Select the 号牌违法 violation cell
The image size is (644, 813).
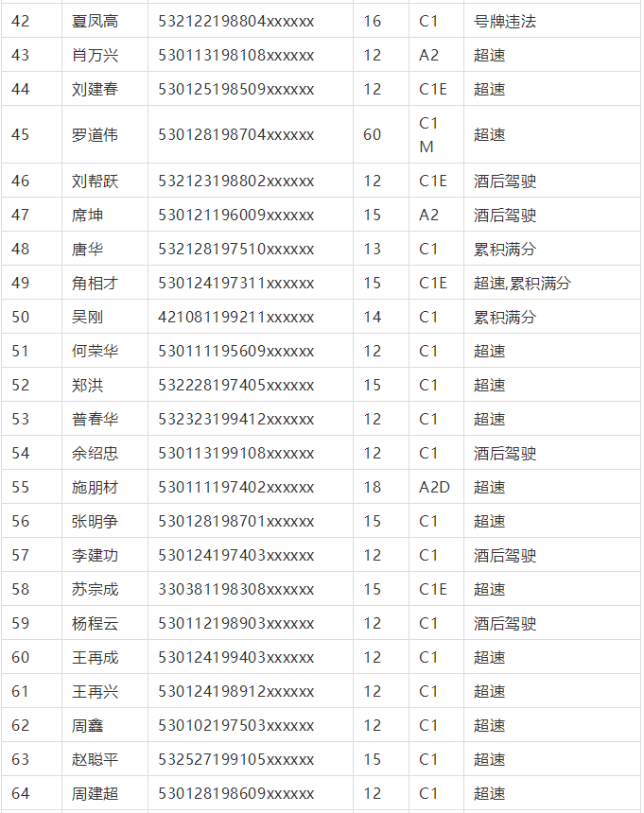pos(504,21)
